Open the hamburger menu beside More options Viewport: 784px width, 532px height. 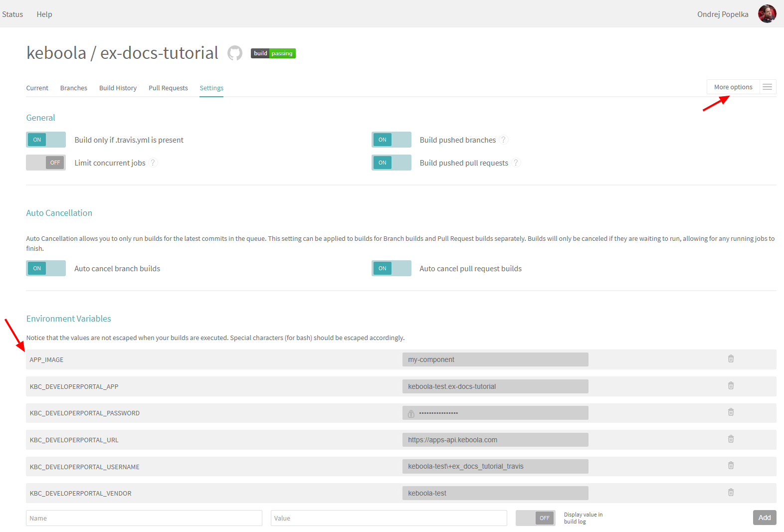click(x=768, y=87)
